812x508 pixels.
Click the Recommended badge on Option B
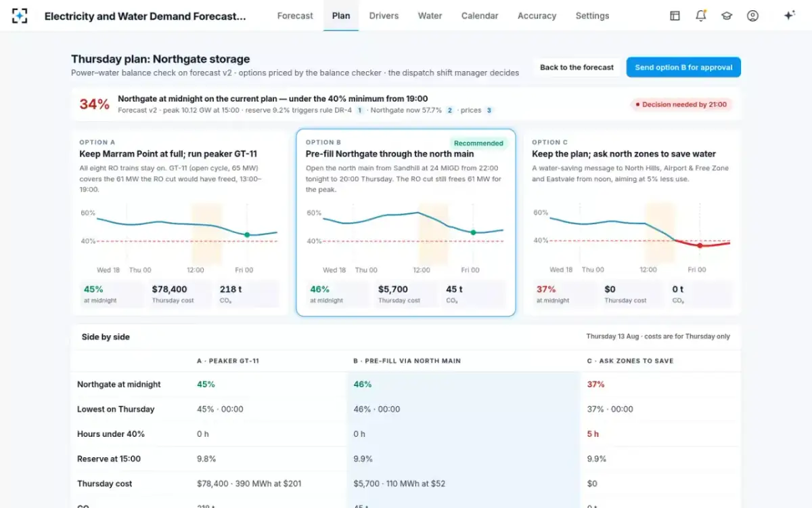(478, 143)
